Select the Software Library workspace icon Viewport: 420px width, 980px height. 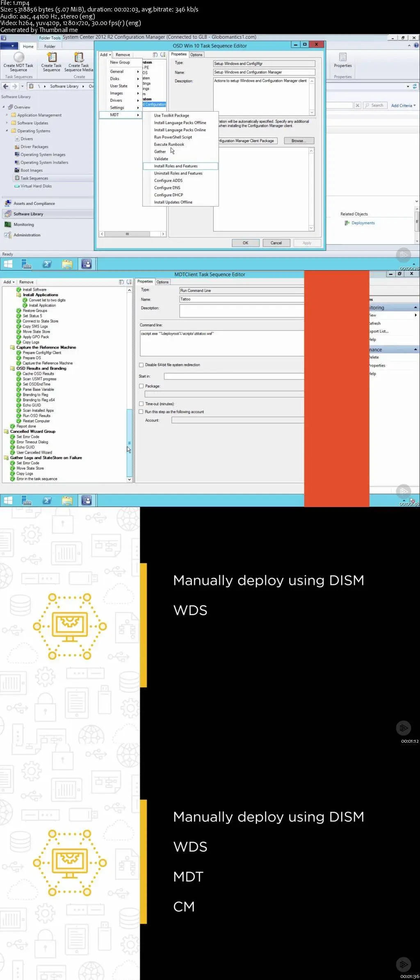tap(8, 214)
